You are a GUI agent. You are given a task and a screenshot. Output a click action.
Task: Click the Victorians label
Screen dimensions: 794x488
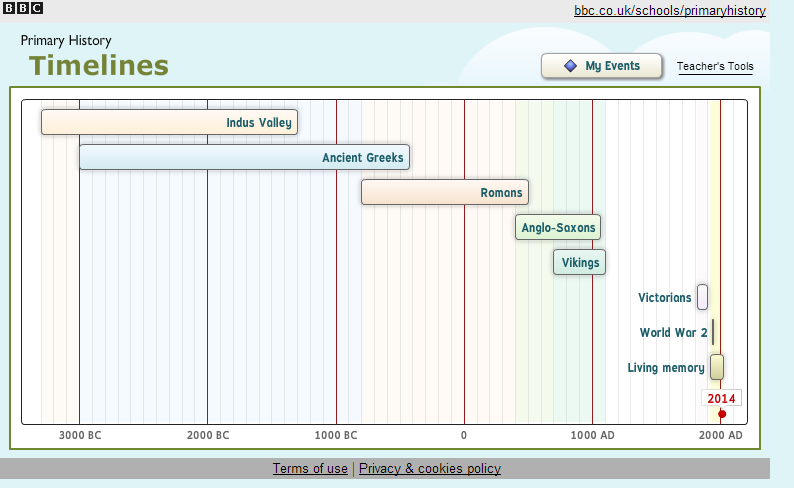(664, 298)
